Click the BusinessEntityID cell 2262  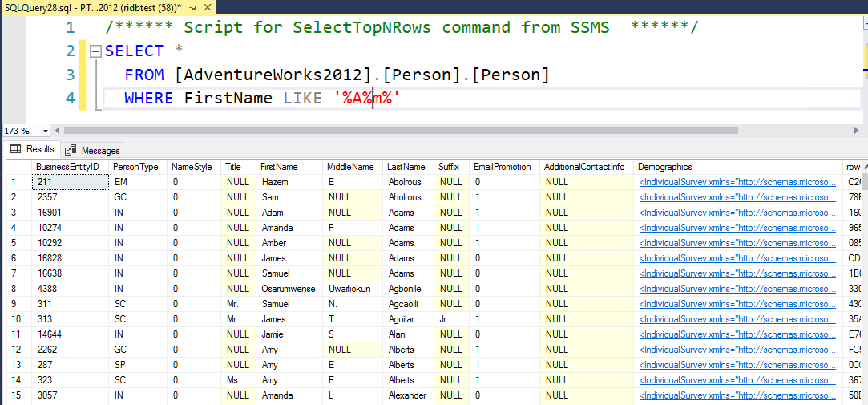71,350
